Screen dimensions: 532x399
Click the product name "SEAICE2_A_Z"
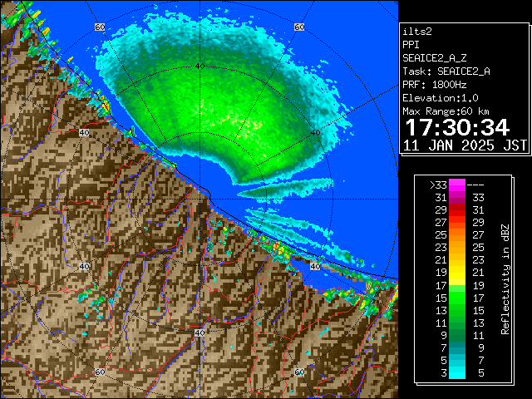[435, 58]
